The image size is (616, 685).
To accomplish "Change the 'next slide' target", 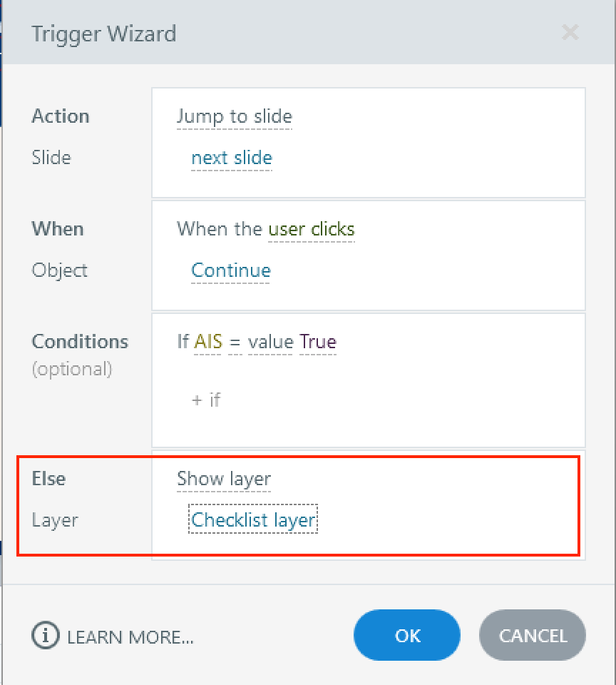I will click(232, 158).
